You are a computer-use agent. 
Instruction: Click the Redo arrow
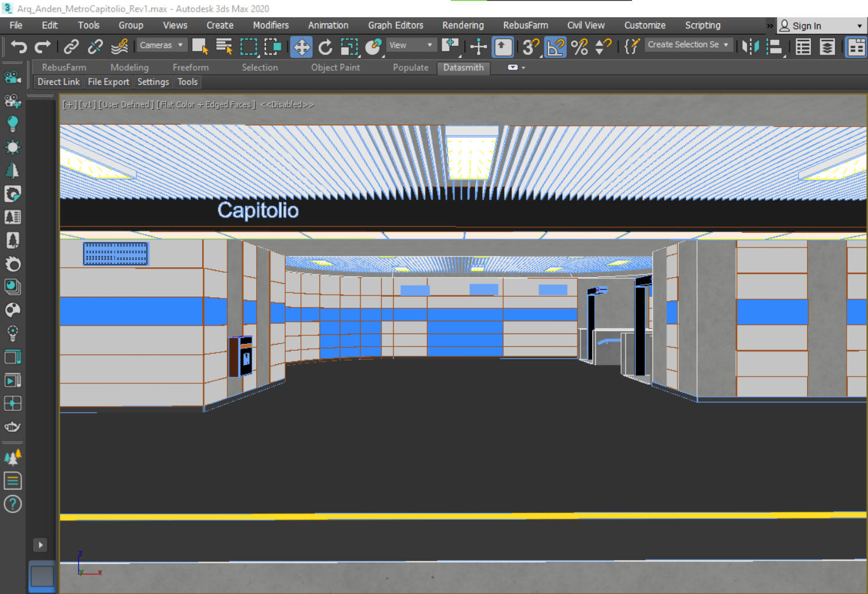tap(42, 47)
